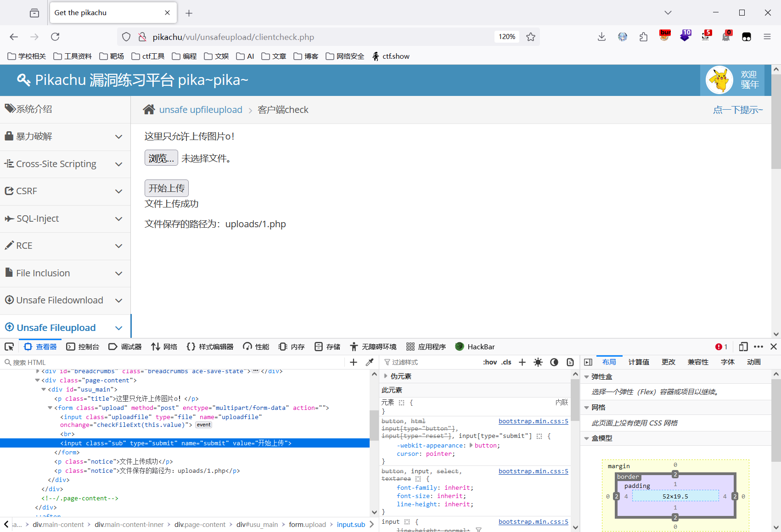The image size is (781, 532).
Task: Click the Pikachu avatar image
Action: pyautogui.click(x=719, y=80)
